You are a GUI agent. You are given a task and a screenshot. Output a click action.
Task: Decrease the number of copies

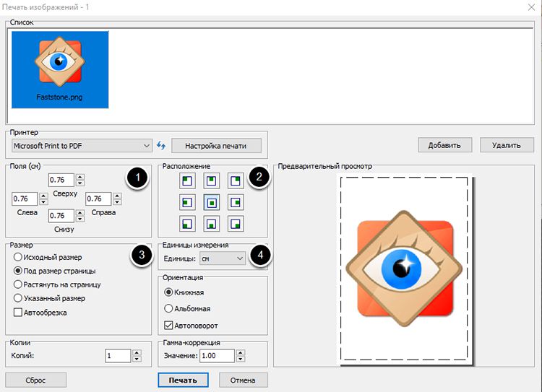(x=137, y=359)
